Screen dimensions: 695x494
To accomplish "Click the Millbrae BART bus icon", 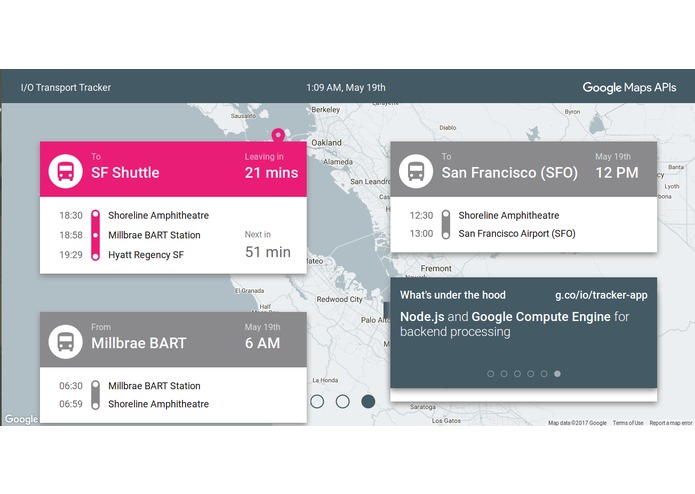I will [x=66, y=342].
